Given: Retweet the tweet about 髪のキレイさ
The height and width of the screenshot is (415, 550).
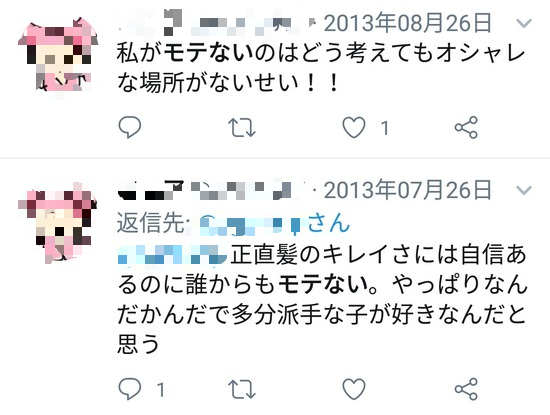Looking at the screenshot, I should 242,389.
